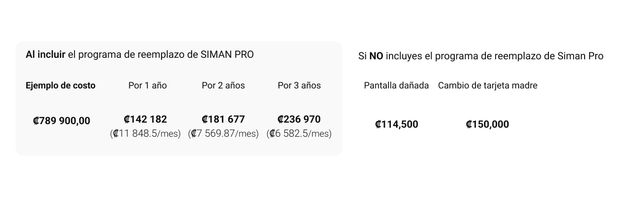This screenshot has height=197, width=644.
Task: Click the ₡142 182 one-year price
Action: [x=145, y=119]
